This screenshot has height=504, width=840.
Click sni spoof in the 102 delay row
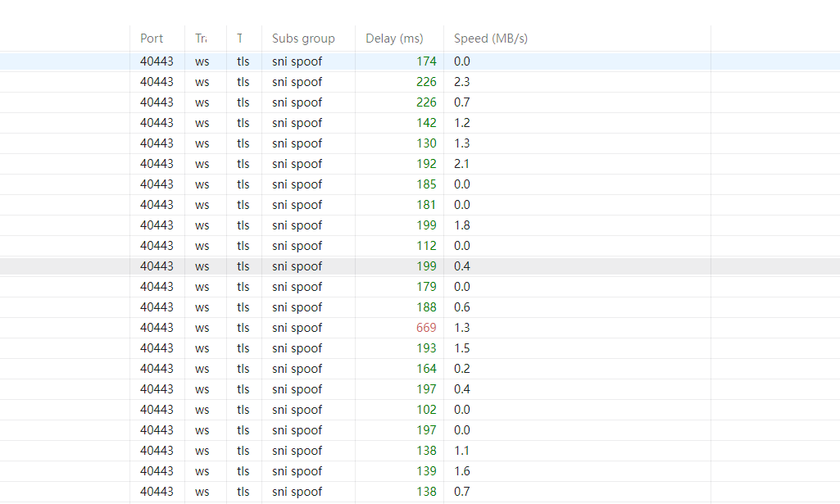tap(297, 410)
